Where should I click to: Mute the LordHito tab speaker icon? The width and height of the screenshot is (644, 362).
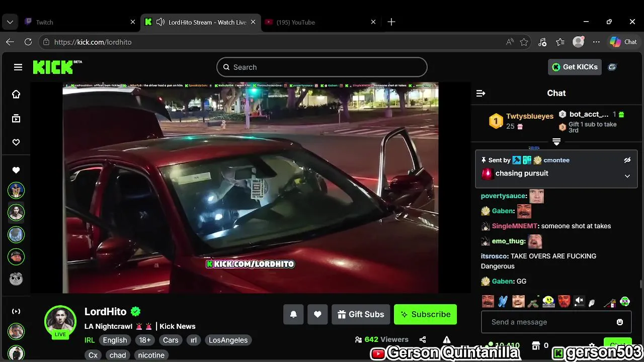tap(160, 22)
